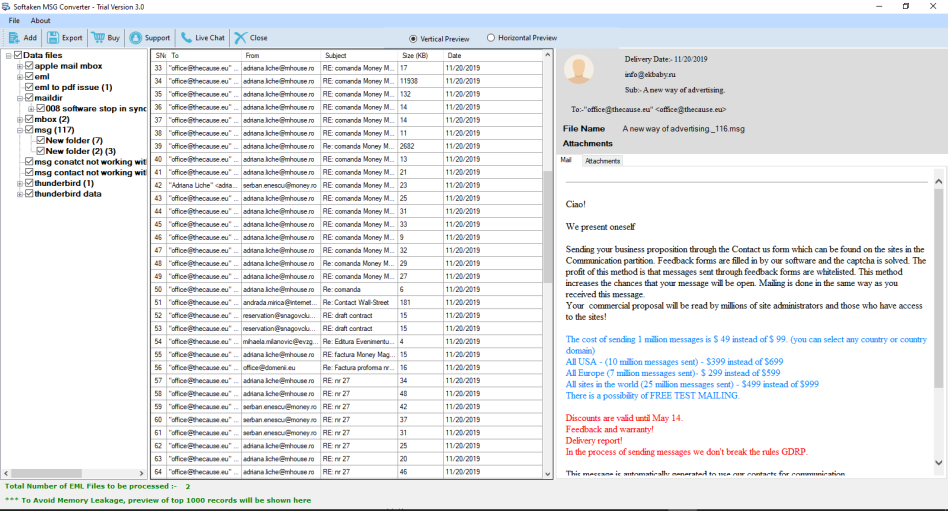Collapse the msg (117) tree node
This screenshot has width=948, height=511.
pos(20,130)
